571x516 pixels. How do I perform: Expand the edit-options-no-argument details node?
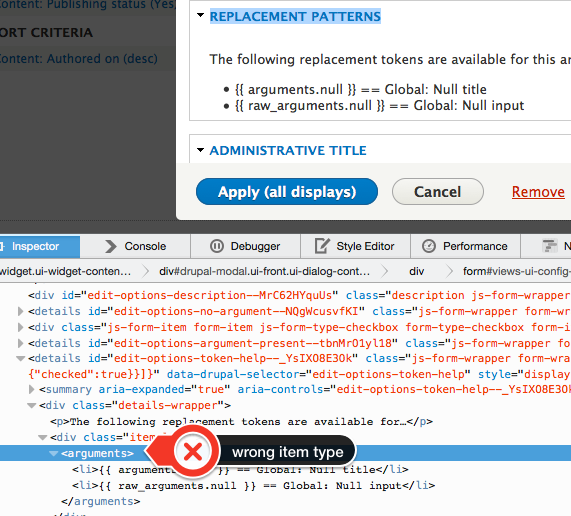(21, 311)
